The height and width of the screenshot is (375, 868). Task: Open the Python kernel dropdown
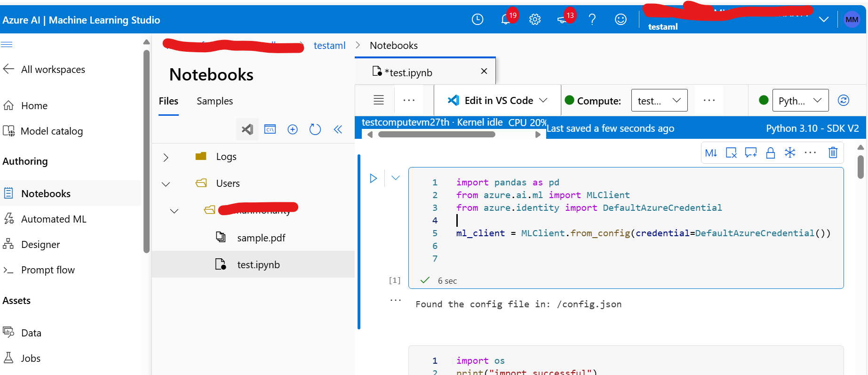[x=800, y=100]
